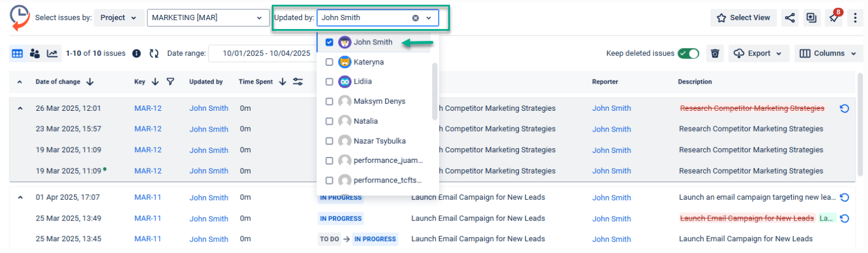Restore the struck-through MAR-12 description version

(x=844, y=108)
